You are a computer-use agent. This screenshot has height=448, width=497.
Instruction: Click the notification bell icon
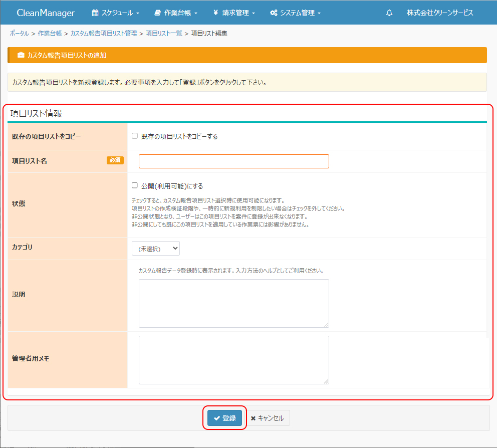click(389, 13)
